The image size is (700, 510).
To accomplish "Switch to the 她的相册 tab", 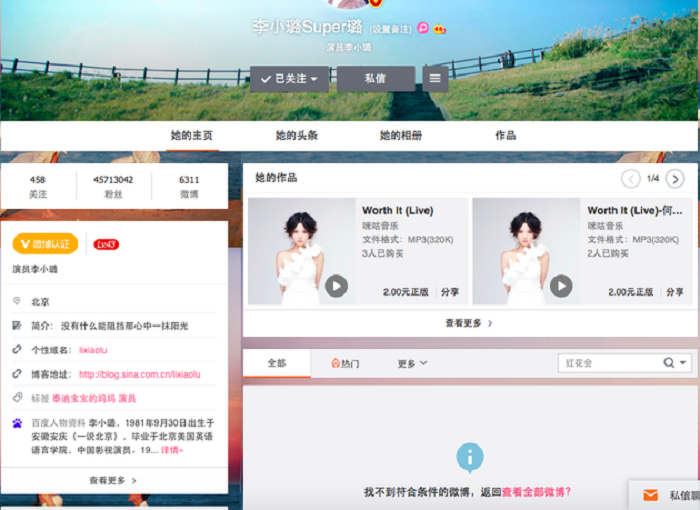I will (x=400, y=135).
